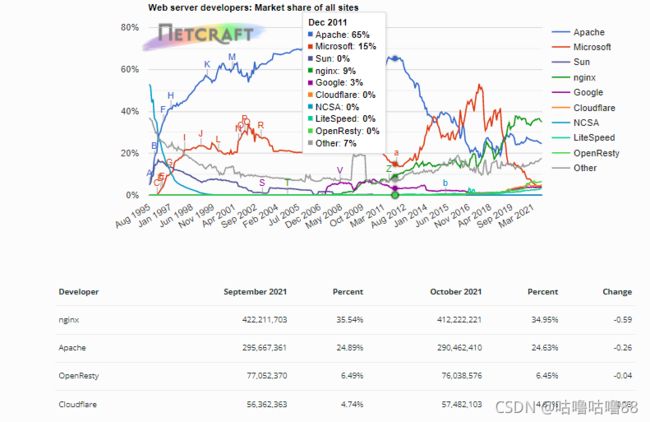Viewport: 650px width, 422px height.
Task: Click the September 2021 column header
Action: (x=255, y=292)
